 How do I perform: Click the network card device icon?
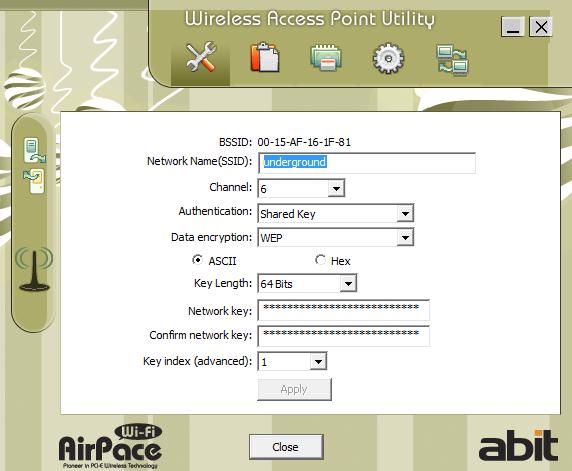click(x=326, y=57)
